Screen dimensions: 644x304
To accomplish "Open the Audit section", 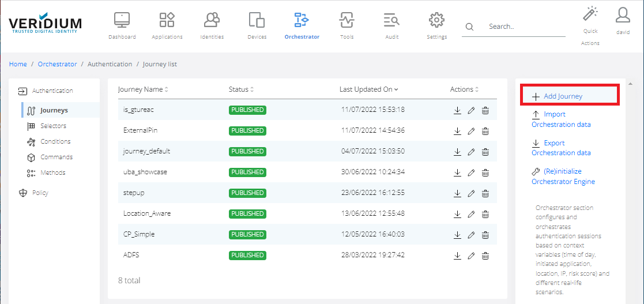I will tap(391, 25).
